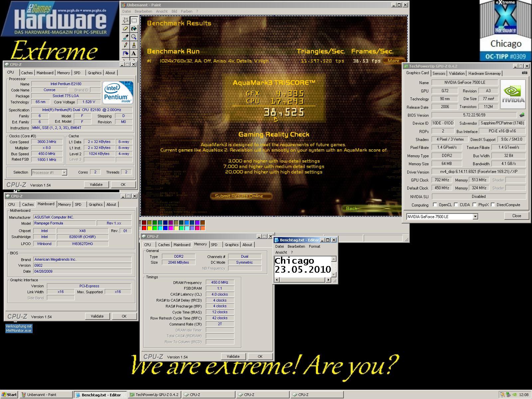Click the Core Voltage value 1.528 V

pyautogui.click(x=89, y=102)
